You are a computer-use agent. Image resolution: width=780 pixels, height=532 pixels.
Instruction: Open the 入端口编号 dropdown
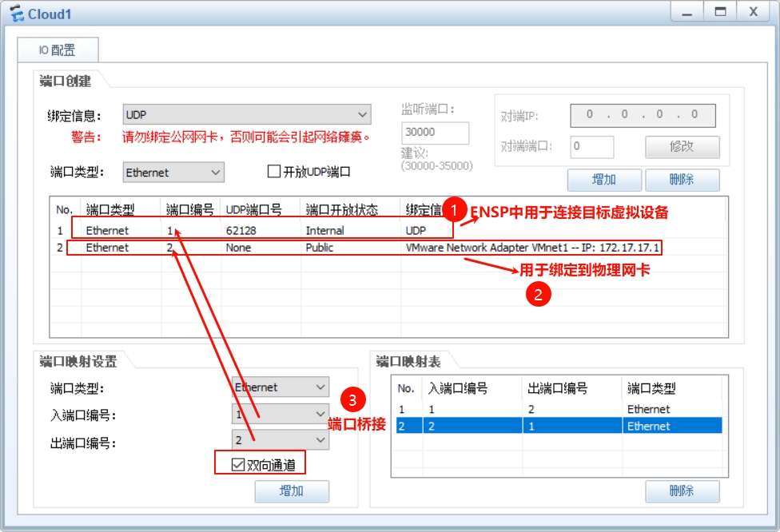click(x=281, y=414)
